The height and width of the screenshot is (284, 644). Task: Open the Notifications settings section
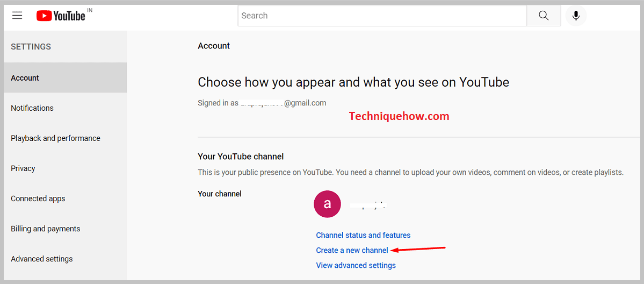pyautogui.click(x=32, y=108)
